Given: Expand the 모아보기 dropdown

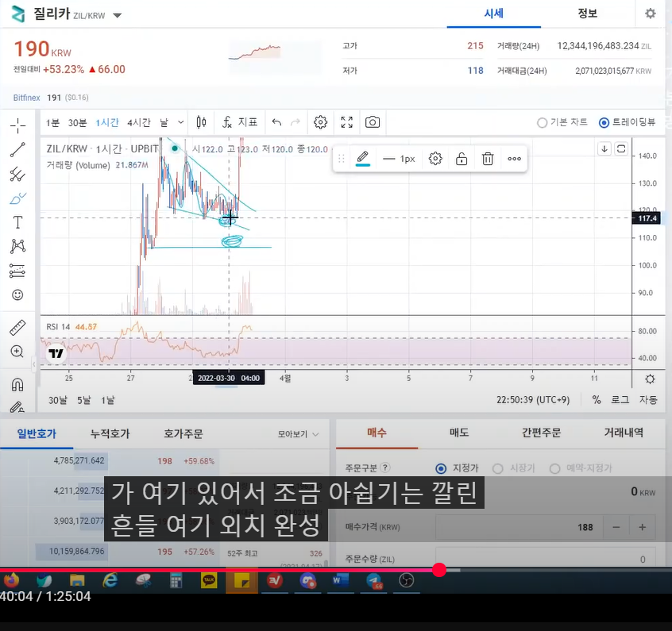Looking at the screenshot, I should pos(299,434).
